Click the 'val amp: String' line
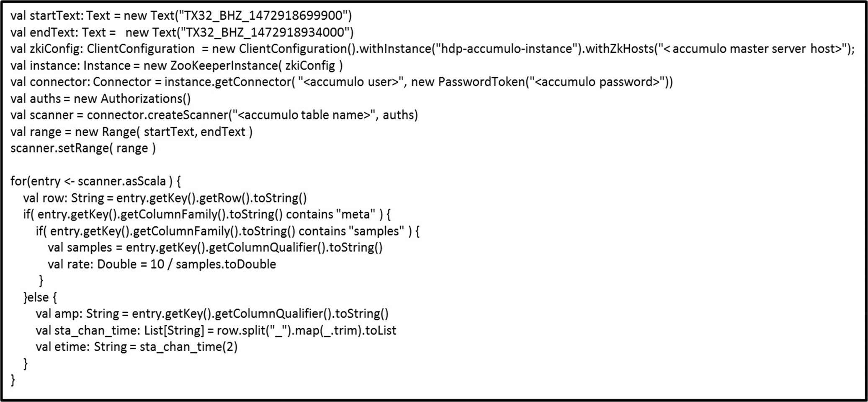 pyautogui.click(x=212, y=314)
